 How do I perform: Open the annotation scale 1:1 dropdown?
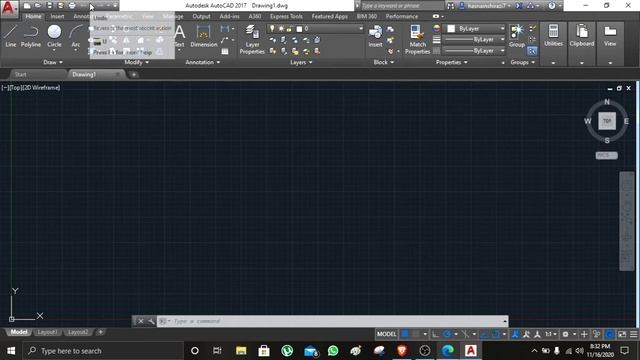pyautogui.click(x=551, y=334)
